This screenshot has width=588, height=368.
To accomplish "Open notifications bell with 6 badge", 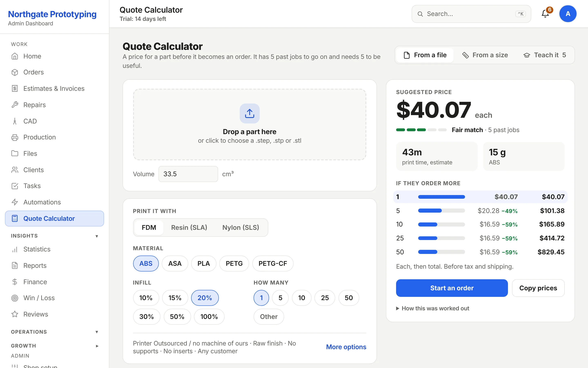I will [x=546, y=14].
